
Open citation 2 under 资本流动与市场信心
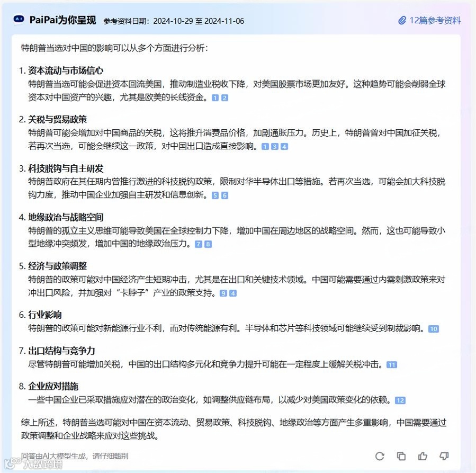[224, 98]
